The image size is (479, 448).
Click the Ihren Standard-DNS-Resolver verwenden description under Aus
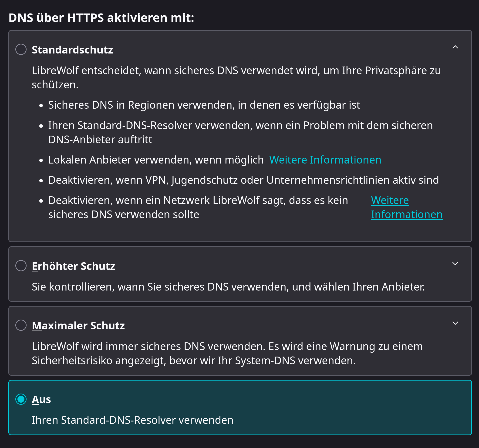pos(132,420)
